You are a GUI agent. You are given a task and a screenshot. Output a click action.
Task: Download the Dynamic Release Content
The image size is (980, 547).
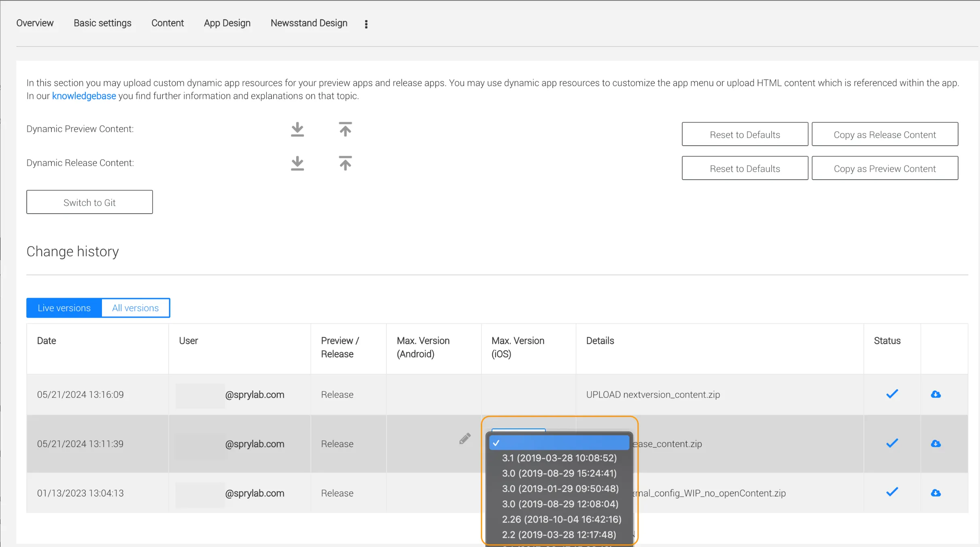[x=297, y=163]
